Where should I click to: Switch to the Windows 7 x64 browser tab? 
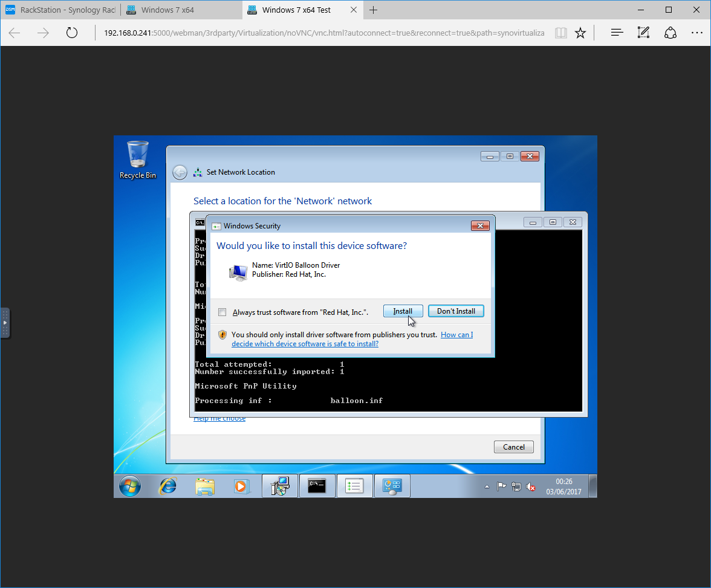click(x=181, y=10)
